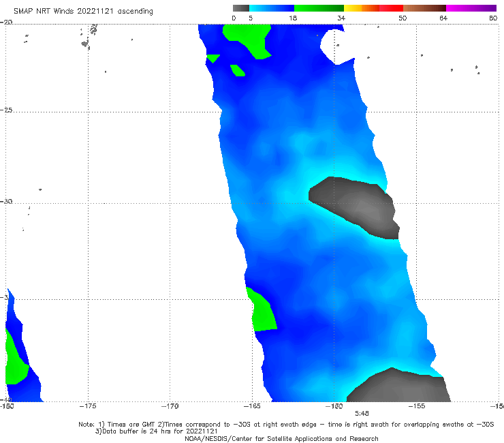
Task: Click the color bar label '64'
Action: [443, 18]
